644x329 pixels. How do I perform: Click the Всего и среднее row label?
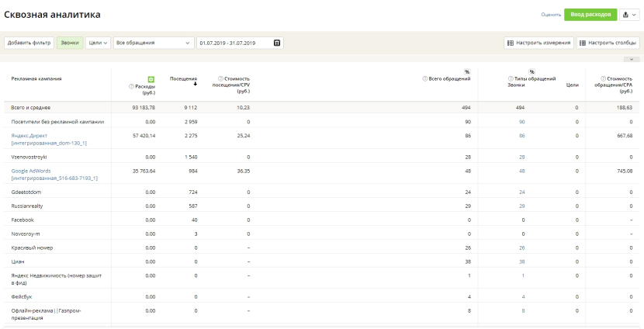[x=31, y=108]
